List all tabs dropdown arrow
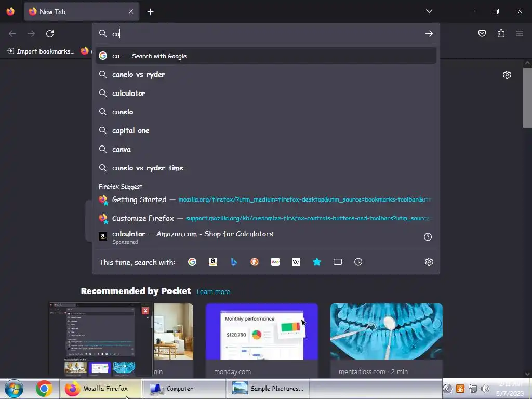The image size is (532, 399). click(x=429, y=11)
